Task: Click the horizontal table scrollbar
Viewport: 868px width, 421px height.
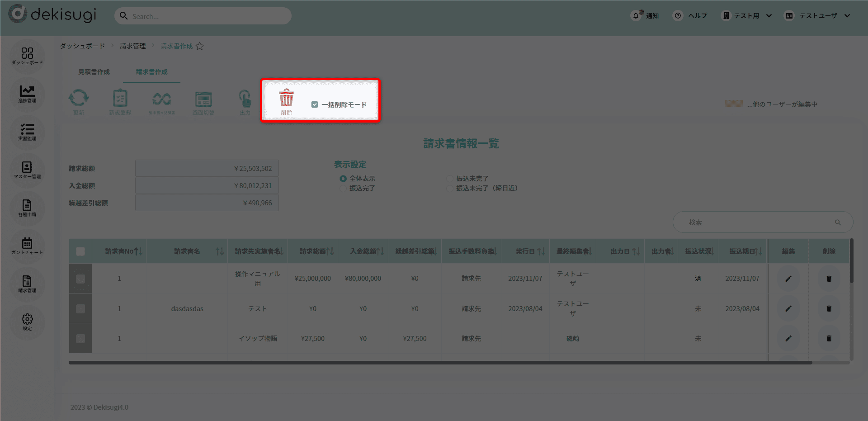Action: (440, 363)
